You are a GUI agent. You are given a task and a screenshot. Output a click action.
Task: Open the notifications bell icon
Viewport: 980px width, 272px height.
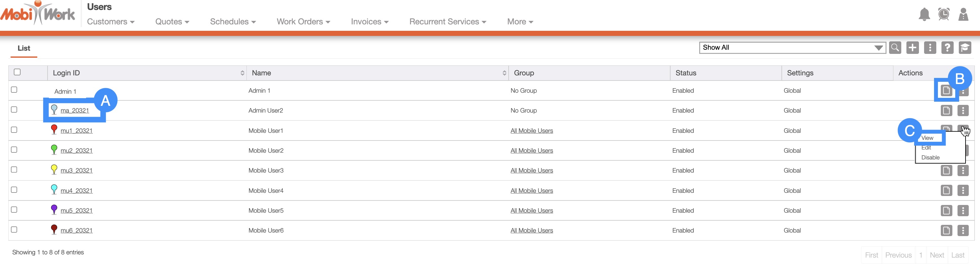point(924,15)
